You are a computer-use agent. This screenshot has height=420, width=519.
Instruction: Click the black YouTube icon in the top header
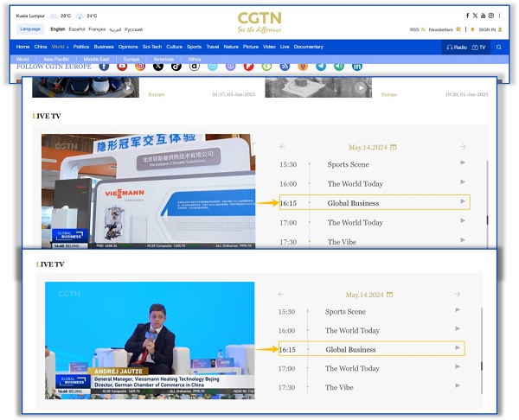(x=483, y=16)
